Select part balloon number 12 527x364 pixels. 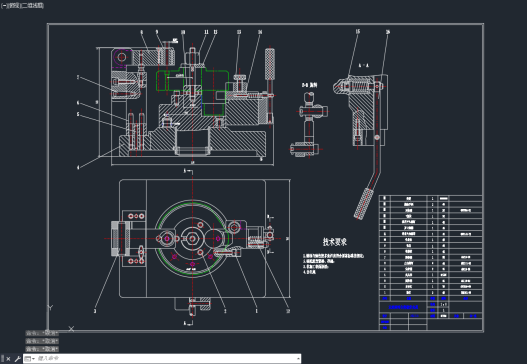[288, 311]
